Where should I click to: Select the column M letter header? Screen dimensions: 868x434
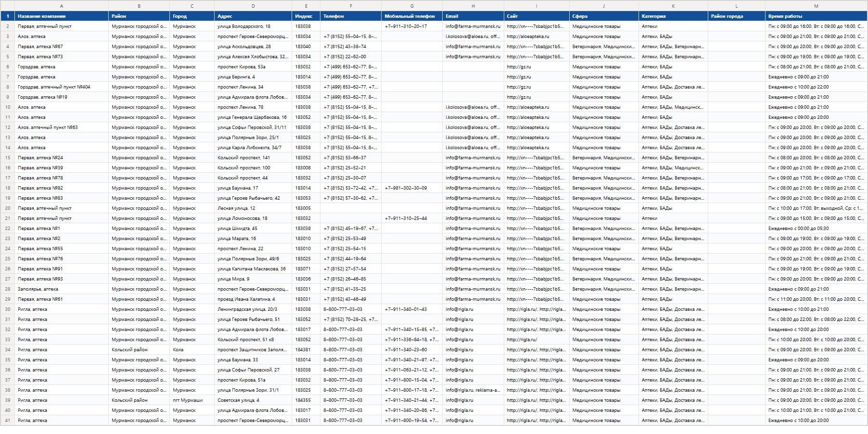click(x=816, y=6)
